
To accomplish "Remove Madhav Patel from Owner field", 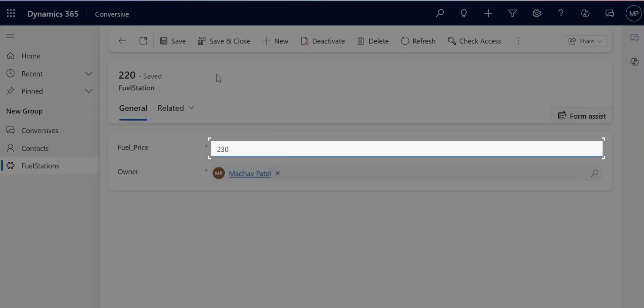I will tap(278, 173).
